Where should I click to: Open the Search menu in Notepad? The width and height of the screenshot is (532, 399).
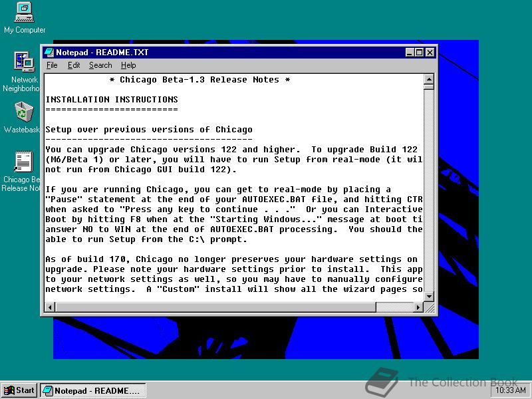[x=100, y=65]
